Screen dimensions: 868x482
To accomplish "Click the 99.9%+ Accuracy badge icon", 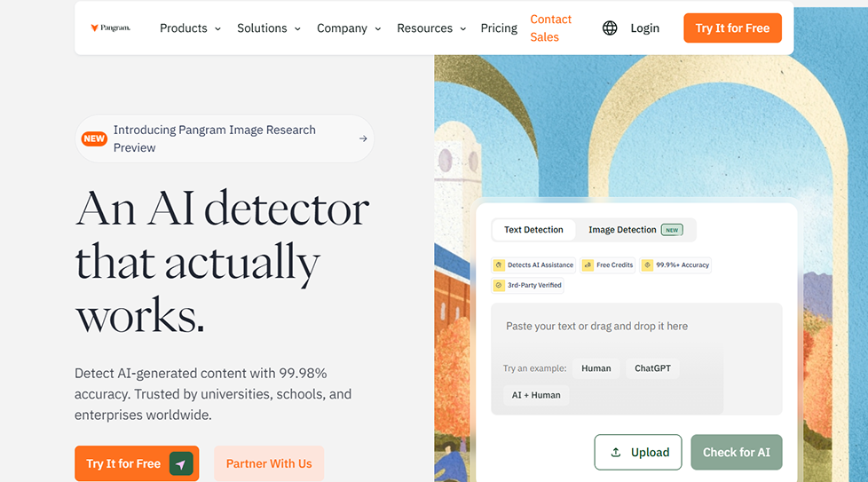I will click(x=647, y=265).
